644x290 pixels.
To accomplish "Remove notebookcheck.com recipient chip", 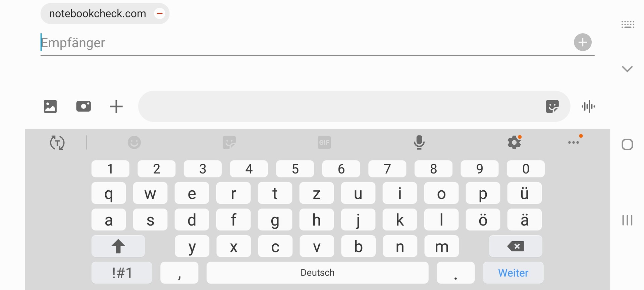I will (x=160, y=14).
